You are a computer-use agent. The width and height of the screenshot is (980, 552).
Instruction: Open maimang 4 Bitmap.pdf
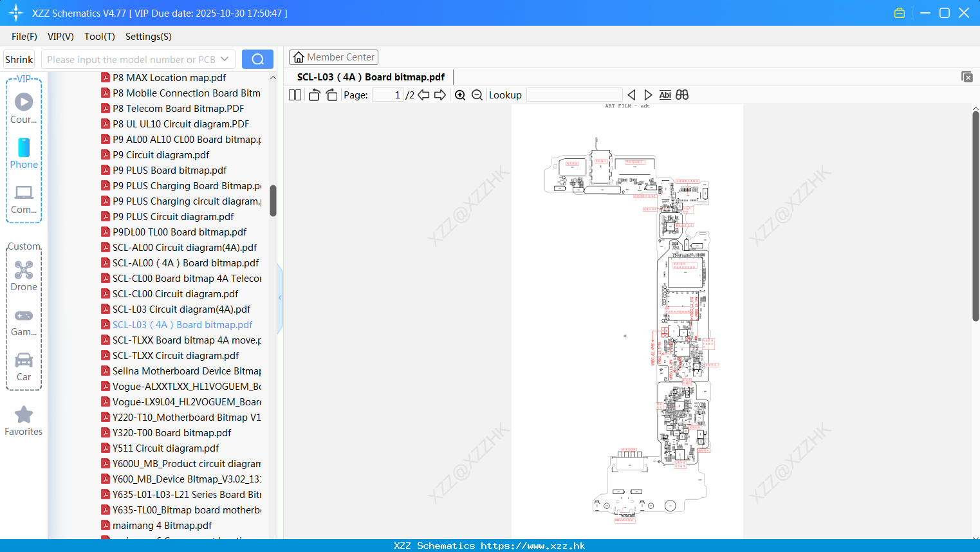(162, 525)
